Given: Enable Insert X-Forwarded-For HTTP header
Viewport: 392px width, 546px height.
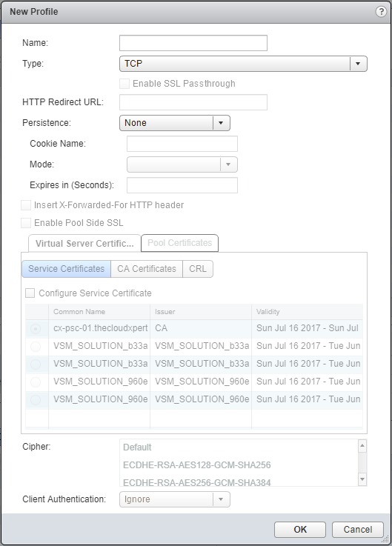Looking at the screenshot, I should click(x=26, y=205).
